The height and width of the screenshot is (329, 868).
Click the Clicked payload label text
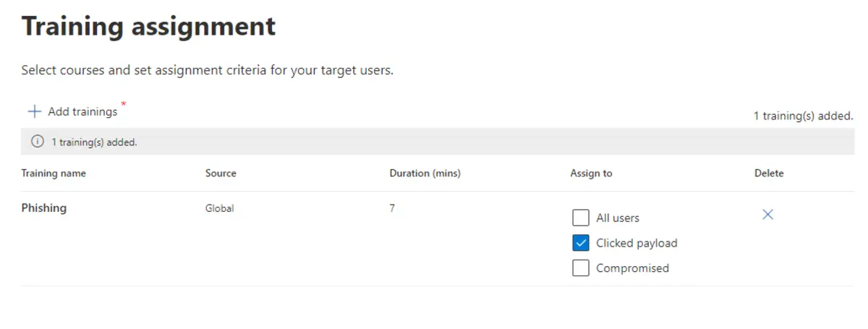(x=637, y=243)
